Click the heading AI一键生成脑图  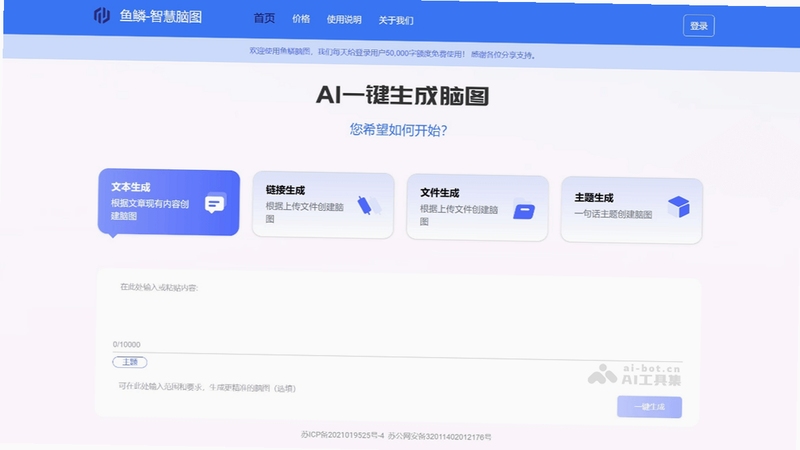click(x=403, y=95)
